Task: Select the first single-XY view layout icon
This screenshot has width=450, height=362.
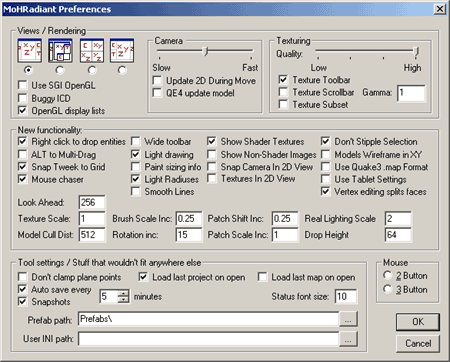Action: pyautogui.click(x=30, y=51)
